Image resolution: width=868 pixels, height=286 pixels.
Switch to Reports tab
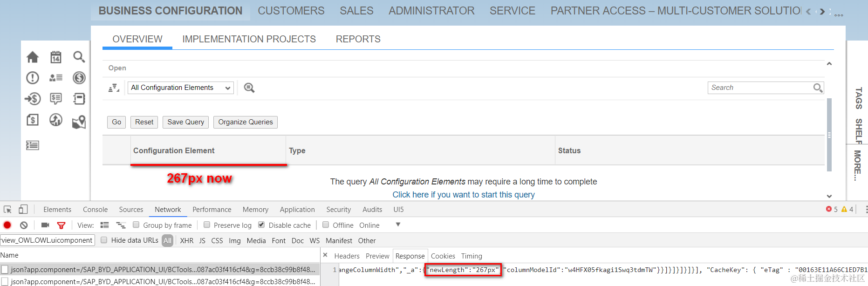(358, 39)
